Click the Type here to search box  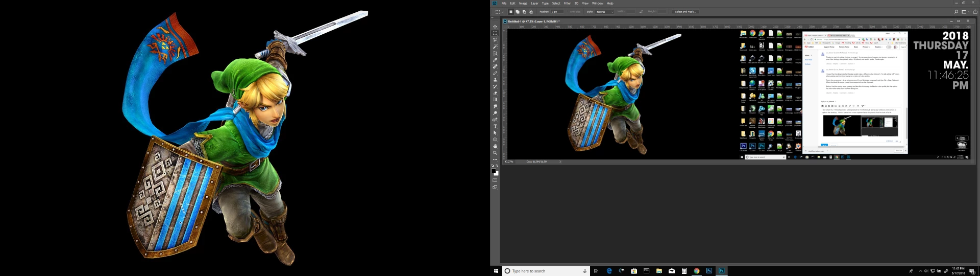point(546,271)
